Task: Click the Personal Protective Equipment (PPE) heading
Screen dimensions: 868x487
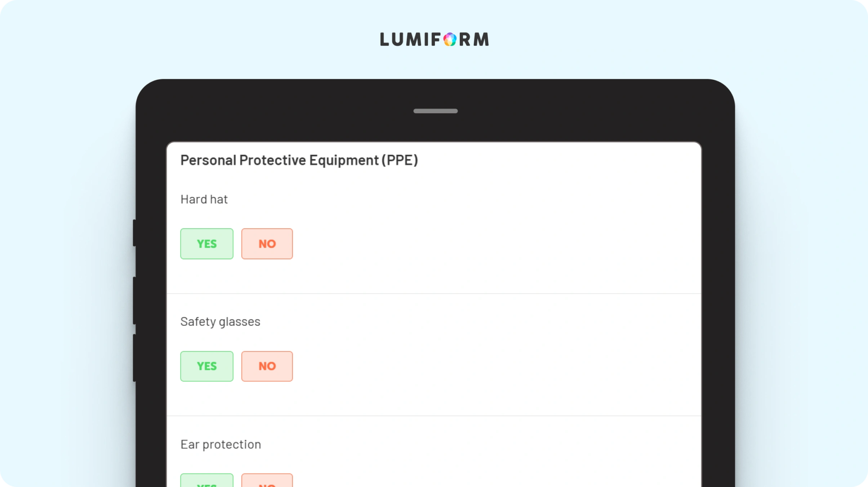Action: tap(299, 160)
